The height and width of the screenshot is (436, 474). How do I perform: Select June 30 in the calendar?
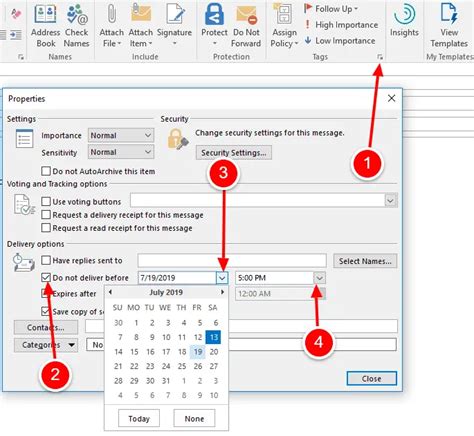118,323
